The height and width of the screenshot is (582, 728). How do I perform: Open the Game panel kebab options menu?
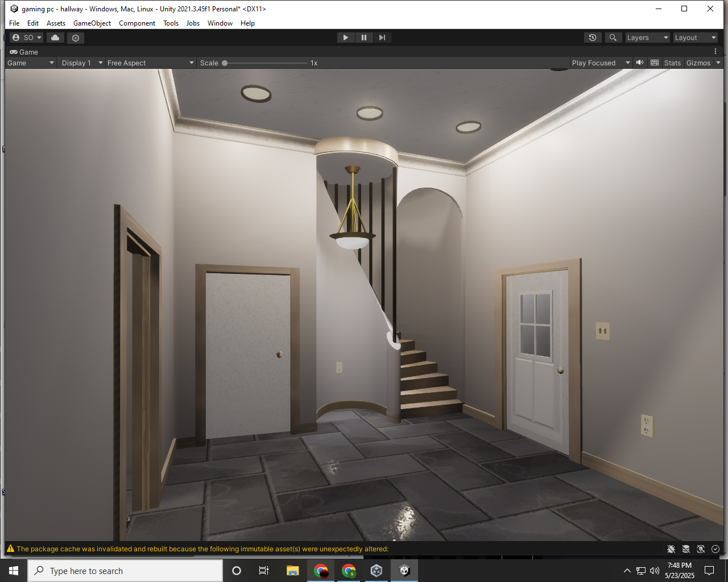(715, 52)
